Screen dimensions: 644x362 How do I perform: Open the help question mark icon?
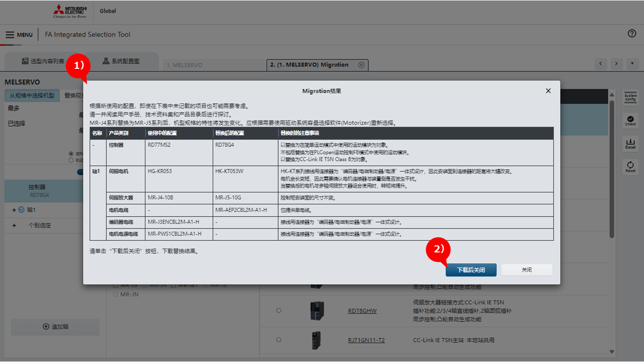point(632,34)
